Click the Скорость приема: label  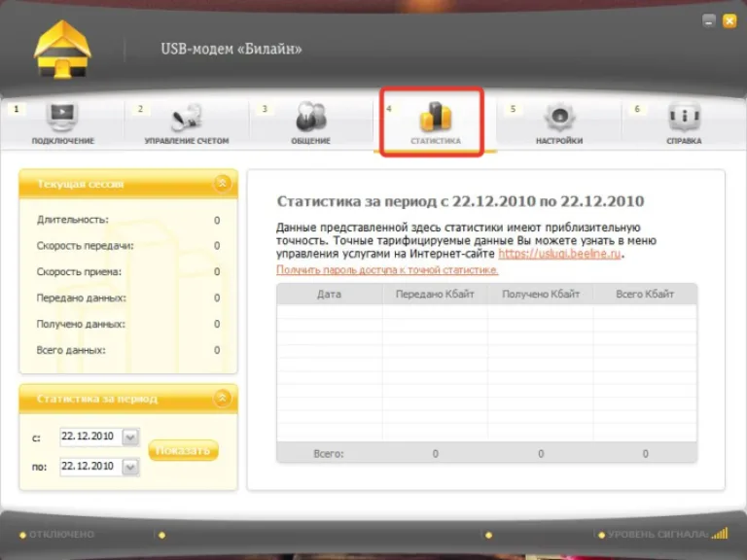tap(79, 272)
